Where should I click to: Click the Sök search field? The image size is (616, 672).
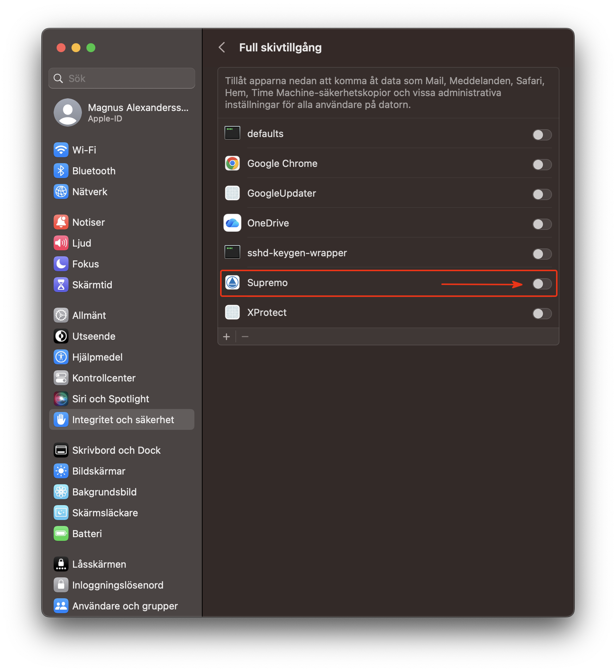122,78
